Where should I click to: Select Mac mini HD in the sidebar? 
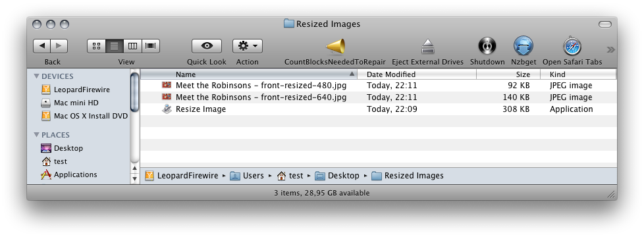70,103
